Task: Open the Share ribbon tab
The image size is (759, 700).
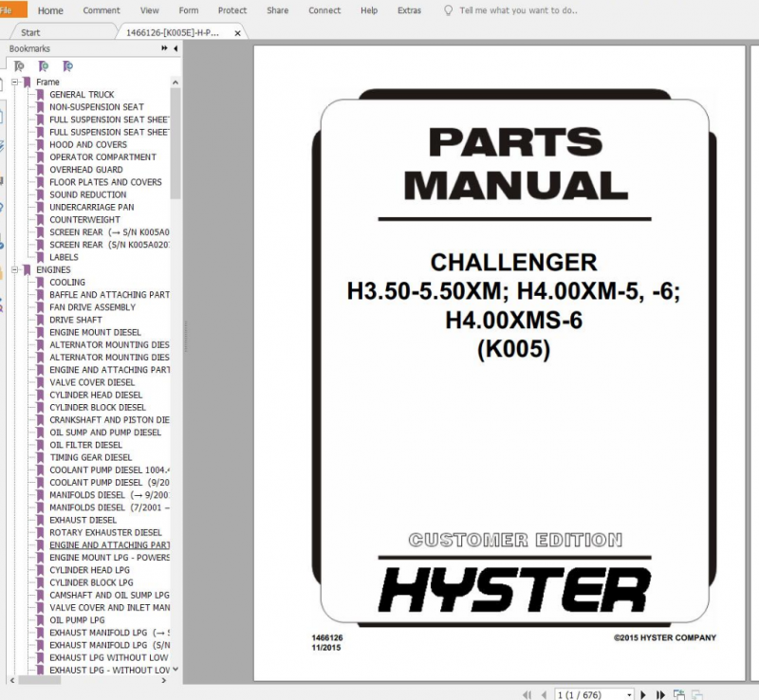Action: 278,10
